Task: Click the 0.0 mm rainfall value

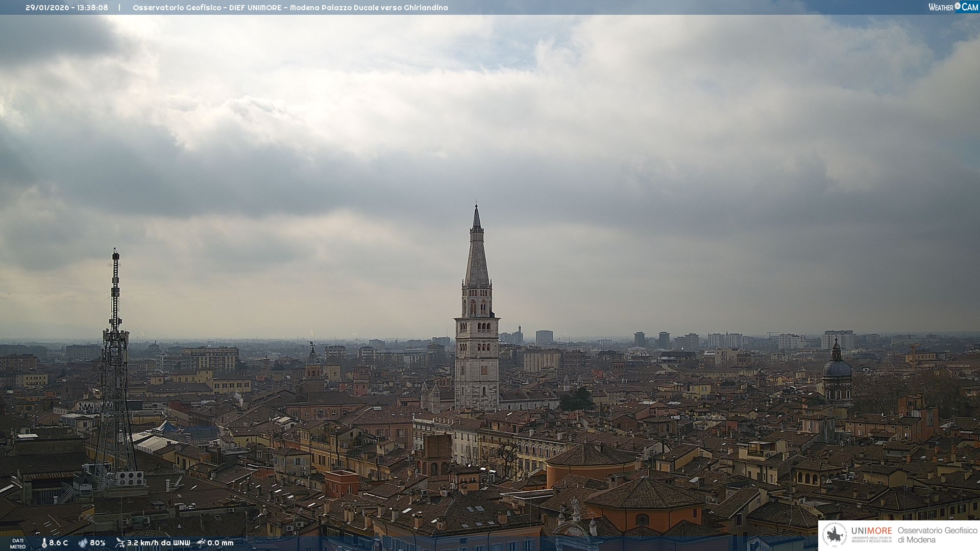Action: [220, 543]
